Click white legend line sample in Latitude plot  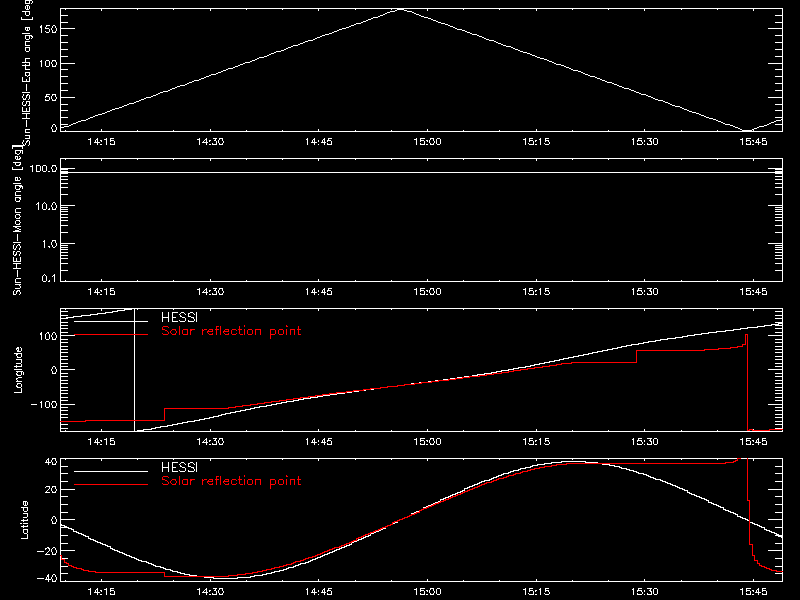(x=111, y=471)
